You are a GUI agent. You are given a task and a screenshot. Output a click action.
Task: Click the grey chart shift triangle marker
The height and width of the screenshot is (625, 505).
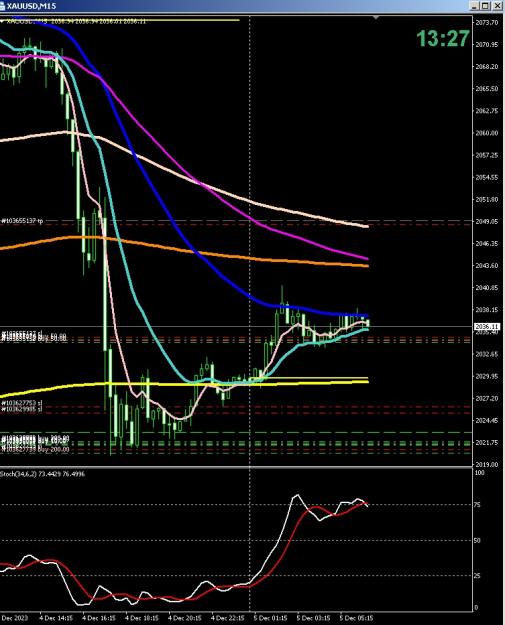point(375,18)
